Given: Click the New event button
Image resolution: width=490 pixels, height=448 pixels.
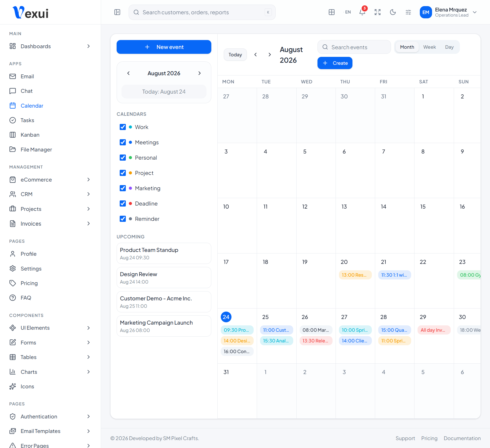Looking at the screenshot, I should point(164,47).
